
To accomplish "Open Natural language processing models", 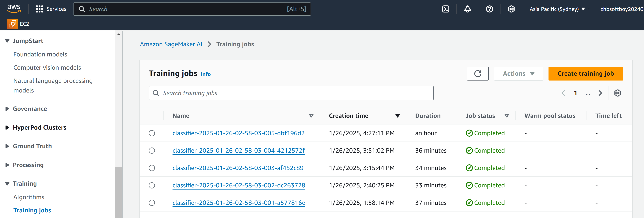I will coord(53,85).
